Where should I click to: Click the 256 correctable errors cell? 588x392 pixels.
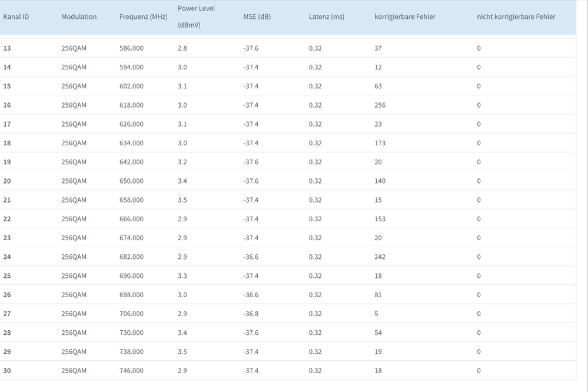[380, 105]
